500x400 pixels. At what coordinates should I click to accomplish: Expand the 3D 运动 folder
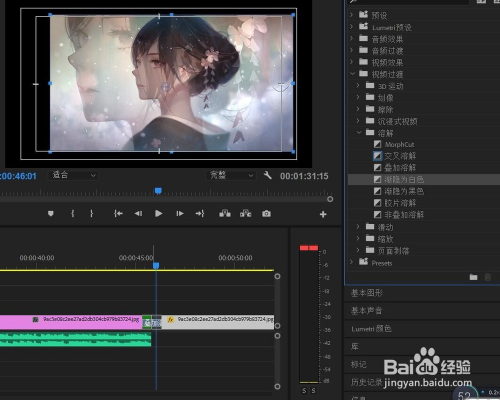(358, 86)
